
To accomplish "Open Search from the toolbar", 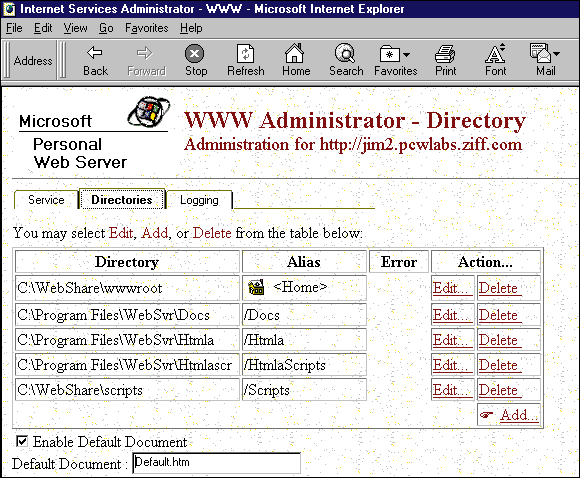I will (345, 53).
